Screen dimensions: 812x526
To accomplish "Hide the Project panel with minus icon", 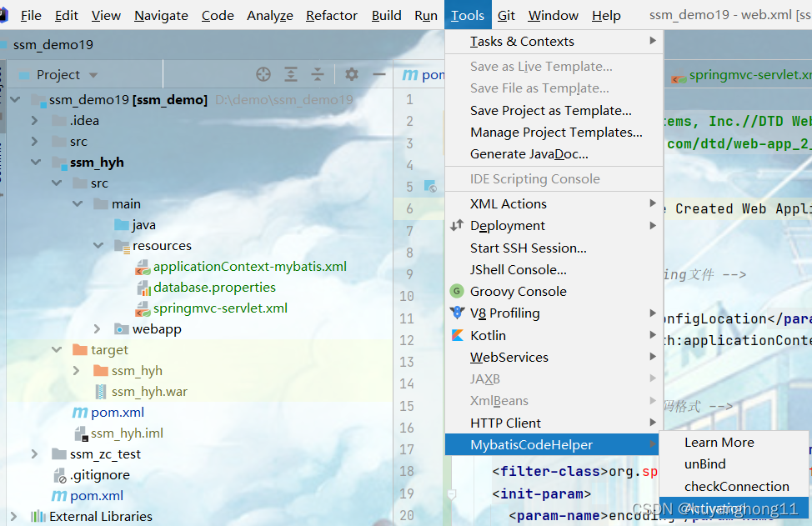I will [x=379, y=74].
